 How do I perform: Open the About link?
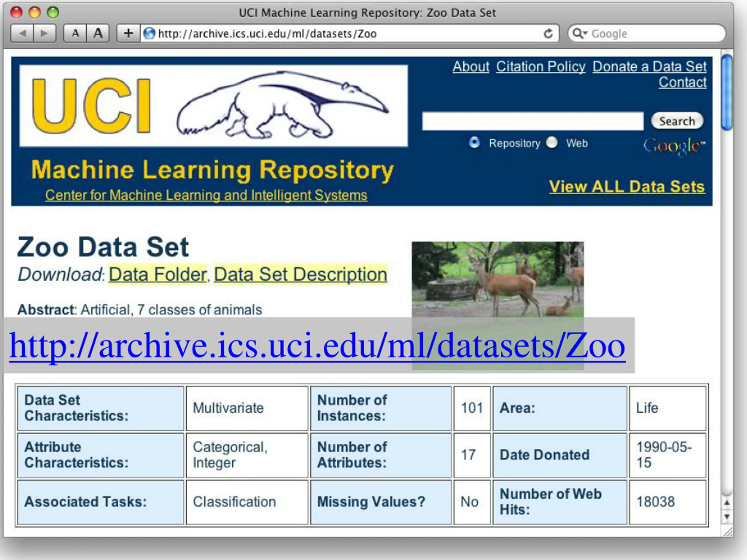tap(471, 66)
